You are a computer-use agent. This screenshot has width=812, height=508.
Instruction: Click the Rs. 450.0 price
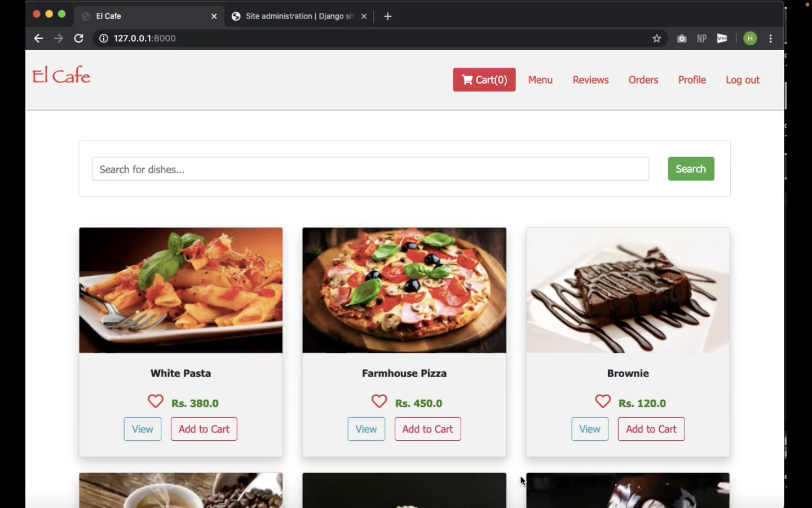(419, 403)
